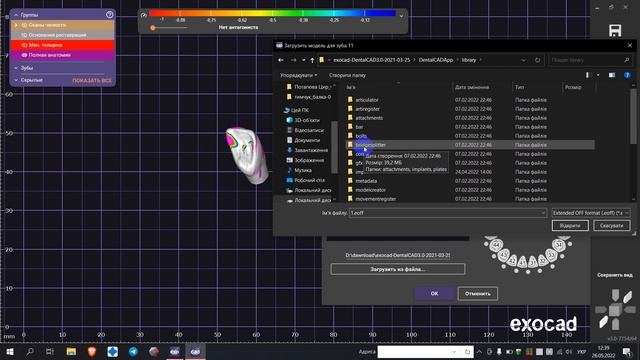This screenshot has height=360, width=640.
Task: Go back in the file dialog
Action: 281,60
